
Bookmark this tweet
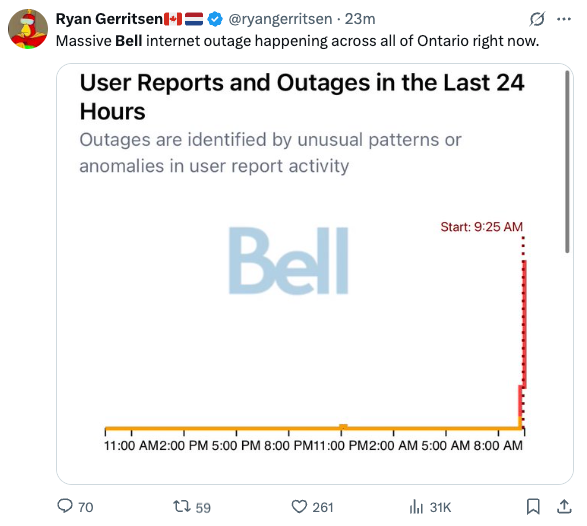tap(533, 507)
